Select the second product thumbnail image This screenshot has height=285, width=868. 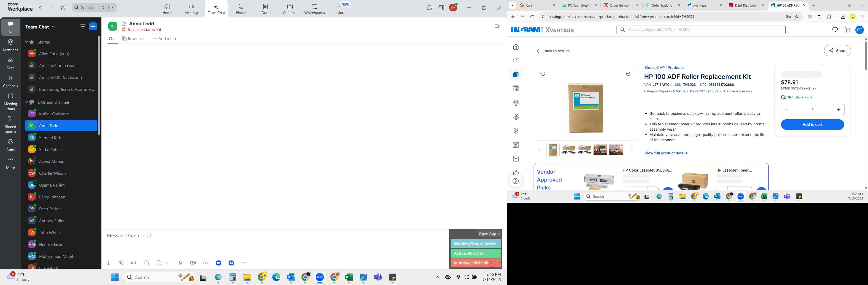pyautogui.click(x=568, y=150)
